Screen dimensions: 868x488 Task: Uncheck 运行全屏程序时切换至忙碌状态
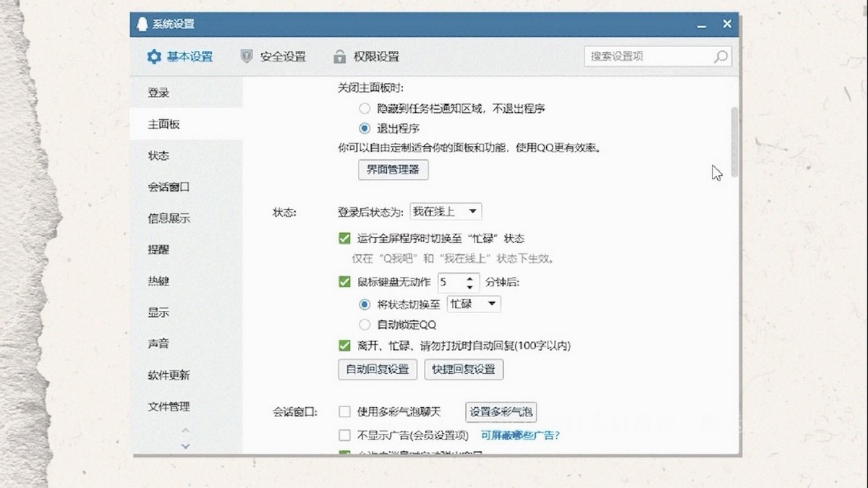(x=344, y=237)
